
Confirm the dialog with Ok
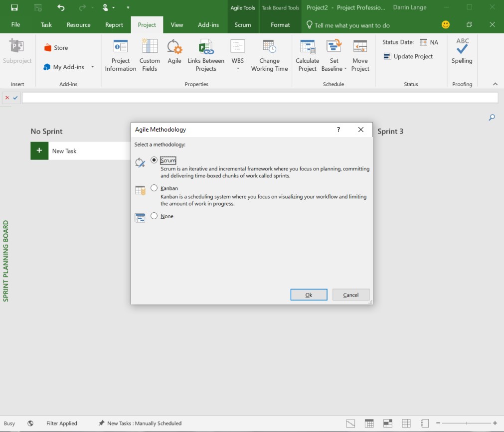pos(309,294)
